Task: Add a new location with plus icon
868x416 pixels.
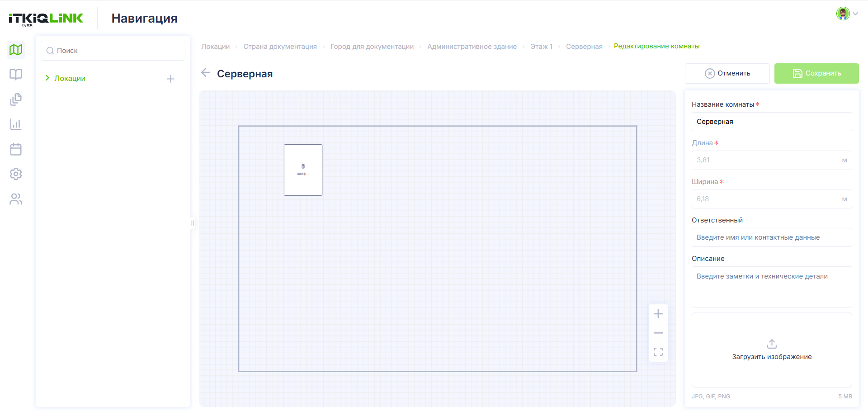Action: (170, 79)
